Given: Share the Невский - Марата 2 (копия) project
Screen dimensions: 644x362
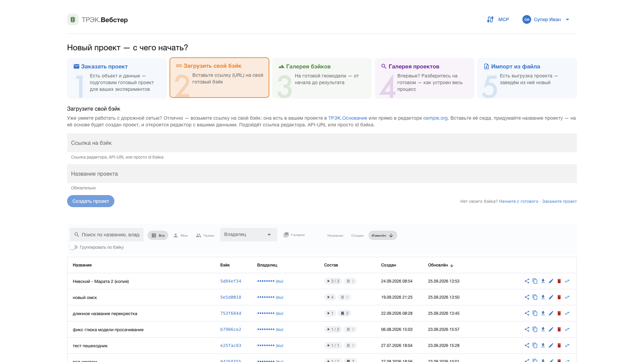Looking at the screenshot, I should click(x=527, y=281).
